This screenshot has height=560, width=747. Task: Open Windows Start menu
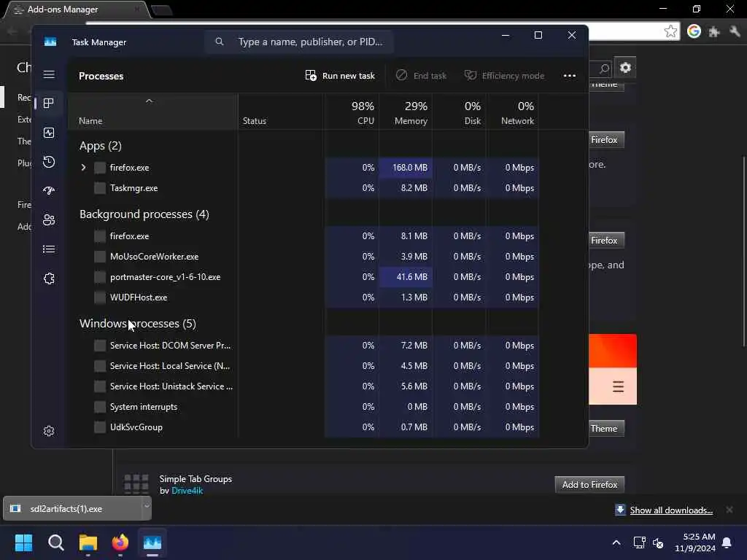click(23, 542)
